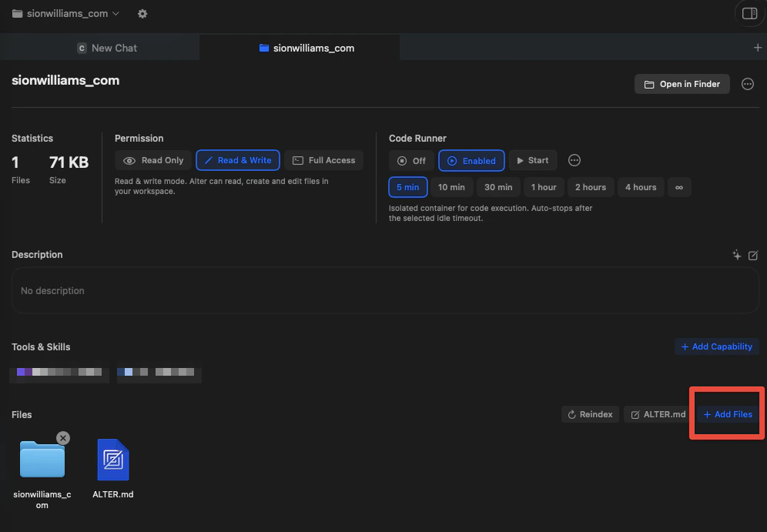Open the Code Runner ellipsis options
767x532 pixels.
(x=574, y=160)
